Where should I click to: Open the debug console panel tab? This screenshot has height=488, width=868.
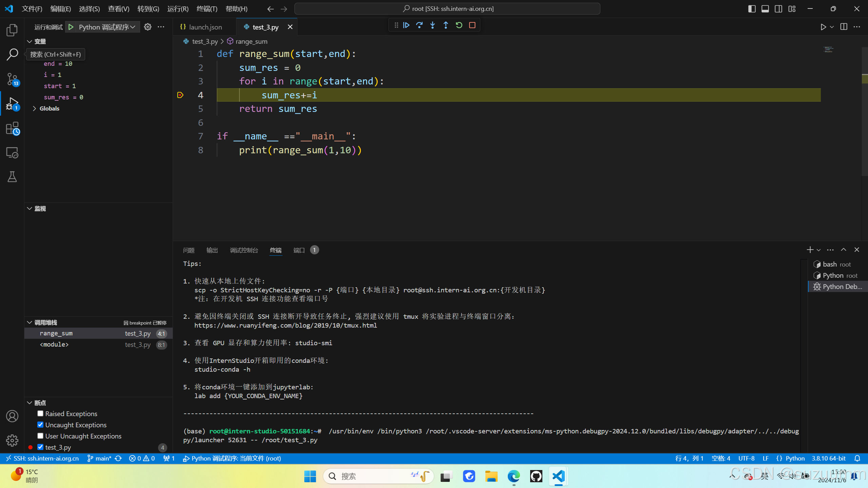[x=244, y=250]
